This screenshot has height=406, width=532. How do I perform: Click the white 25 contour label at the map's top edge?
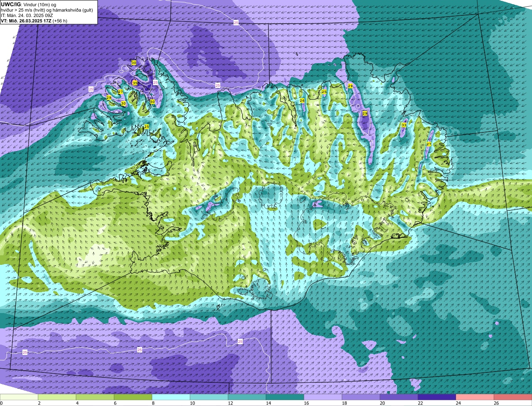coord(236,23)
